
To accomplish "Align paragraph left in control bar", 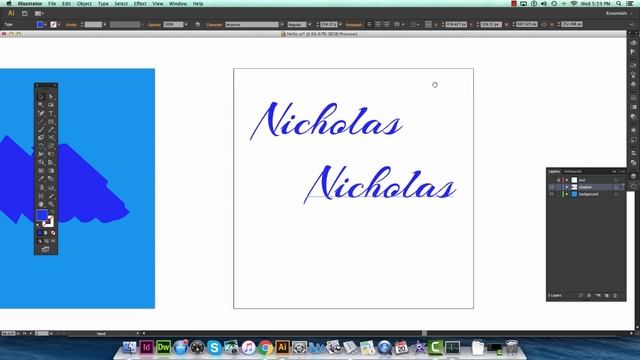I will [x=369, y=24].
